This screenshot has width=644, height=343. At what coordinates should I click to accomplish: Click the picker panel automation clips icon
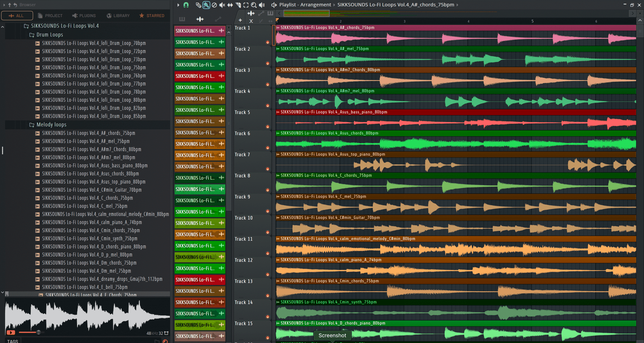(x=218, y=19)
